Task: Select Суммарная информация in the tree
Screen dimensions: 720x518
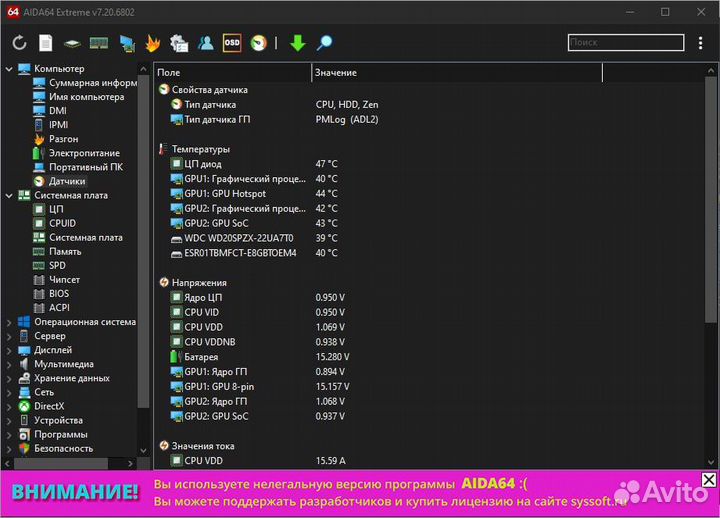Action: coord(93,83)
